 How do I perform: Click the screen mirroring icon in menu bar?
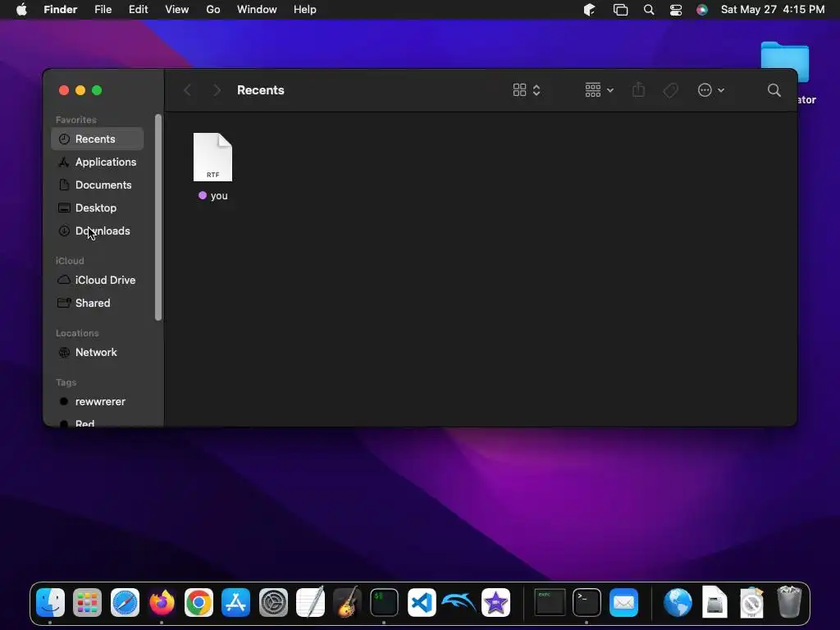click(620, 10)
